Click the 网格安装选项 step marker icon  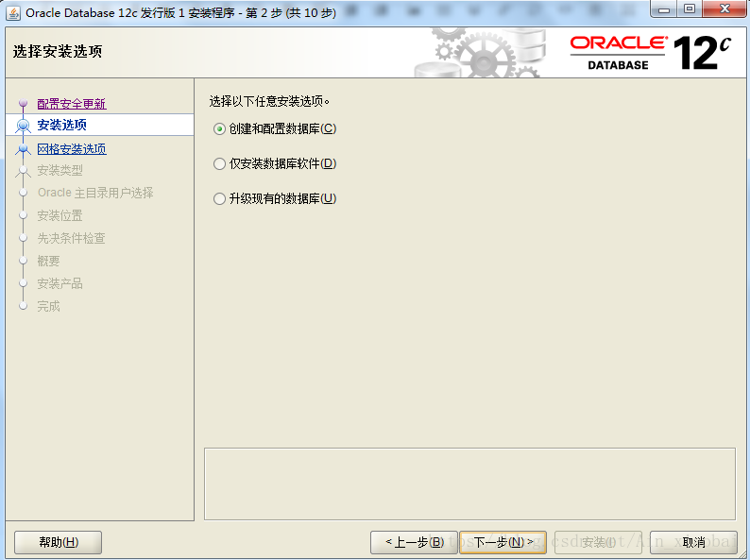[x=23, y=149]
